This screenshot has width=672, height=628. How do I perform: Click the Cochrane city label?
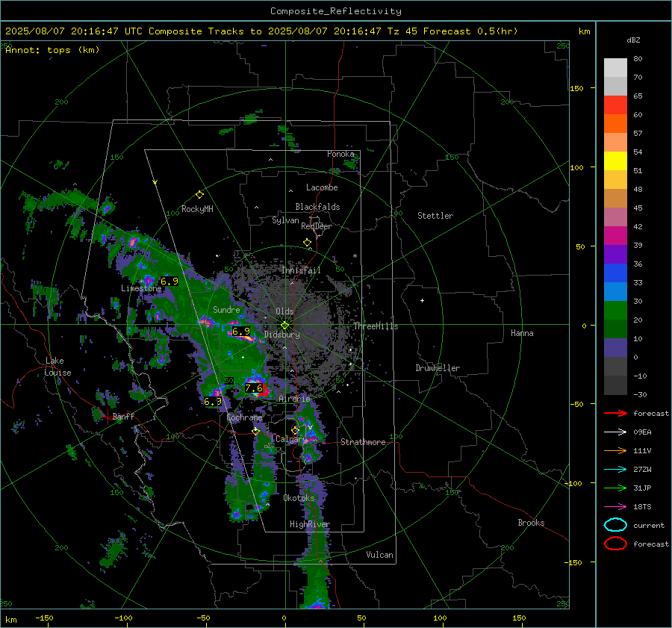(244, 417)
